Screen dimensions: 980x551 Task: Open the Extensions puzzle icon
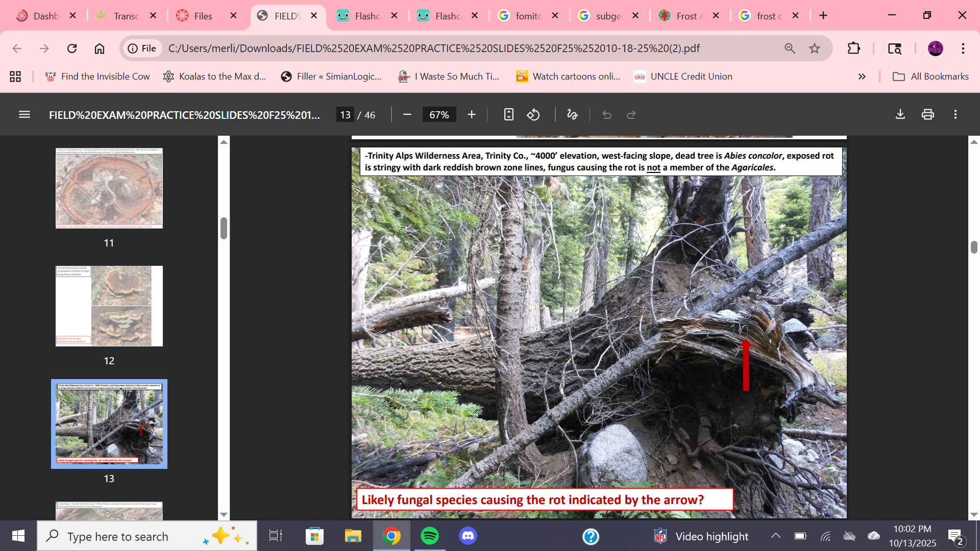pos(853,48)
